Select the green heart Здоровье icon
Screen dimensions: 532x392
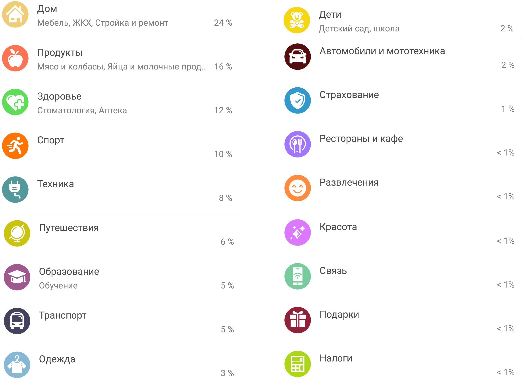pos(15,102)
